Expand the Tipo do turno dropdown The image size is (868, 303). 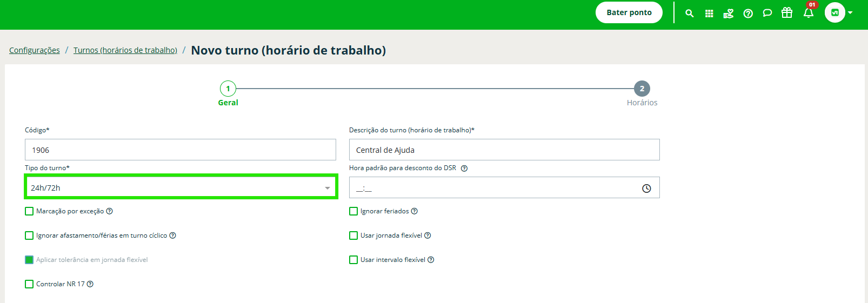(181, 187)
